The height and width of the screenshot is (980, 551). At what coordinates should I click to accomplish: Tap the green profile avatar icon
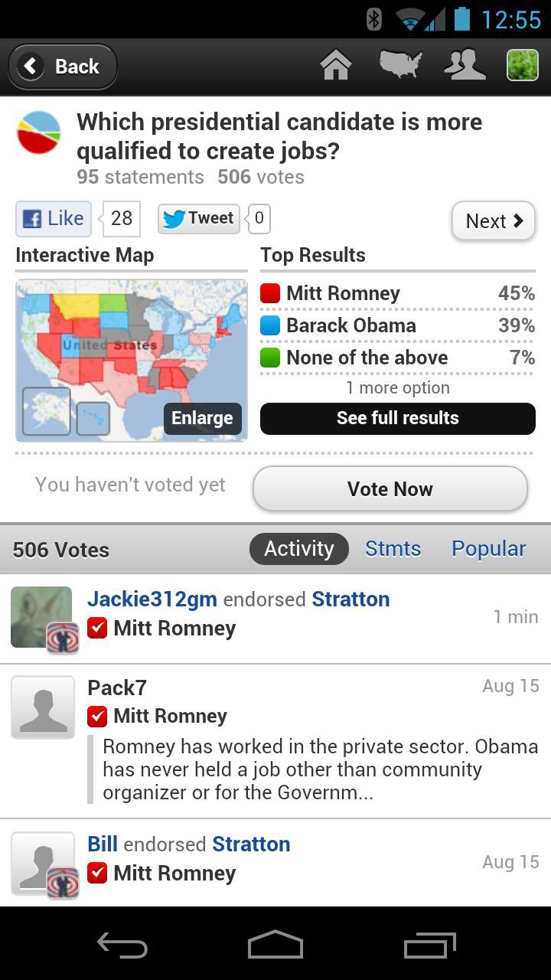click(x=523, y=66)
